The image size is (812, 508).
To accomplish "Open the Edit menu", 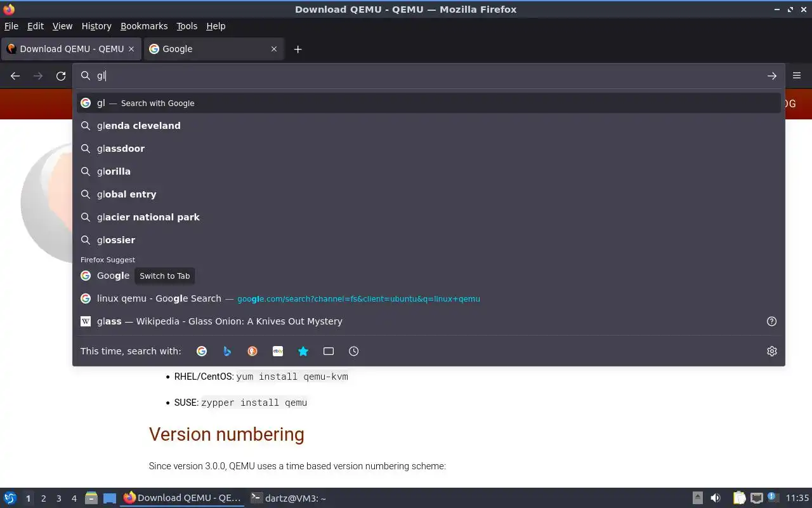I will pos(36,26).
